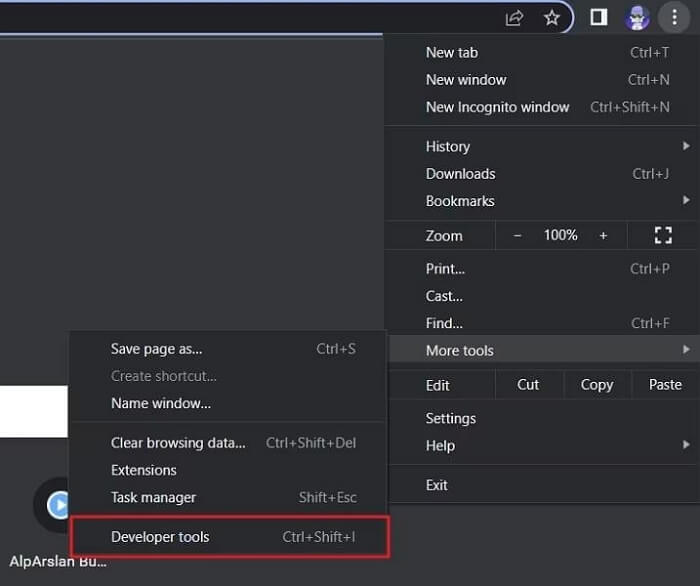Viewport: 700px width, 586px height.
Task: Choose New window menu entry
Action: coord(542,80)
